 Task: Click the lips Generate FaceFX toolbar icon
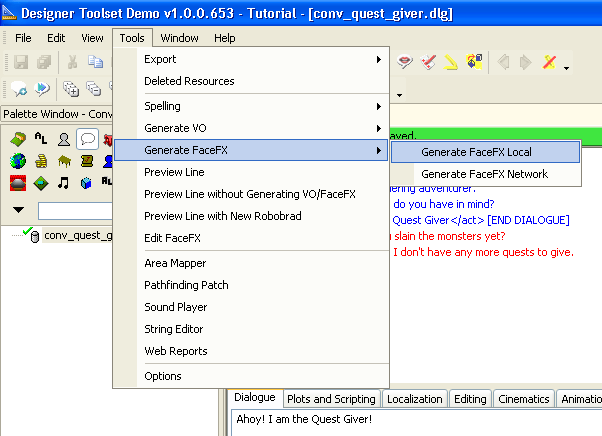tap(406, 62)
